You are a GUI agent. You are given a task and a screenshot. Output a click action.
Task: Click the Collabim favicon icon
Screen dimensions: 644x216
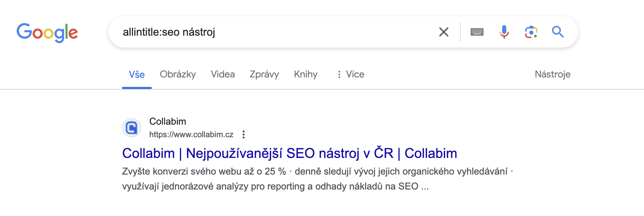[132, 128]
